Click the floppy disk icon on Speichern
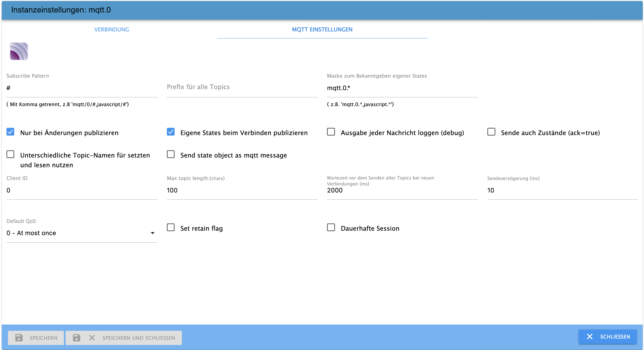 19,338
